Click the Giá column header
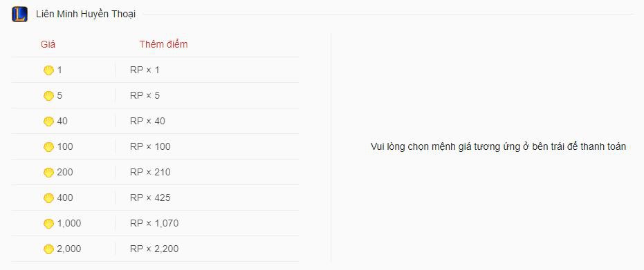Image resolution: width=644 pixels, height=270 pixels. [48, 44]
